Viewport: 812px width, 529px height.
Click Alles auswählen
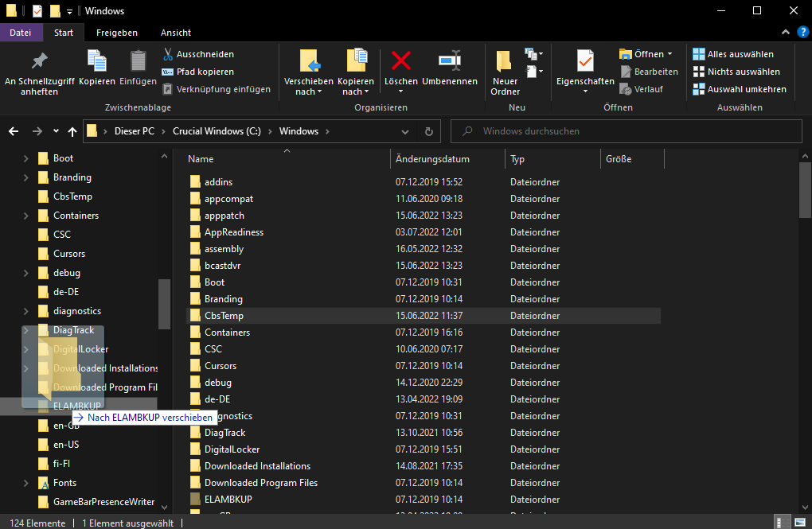(733, 54)
